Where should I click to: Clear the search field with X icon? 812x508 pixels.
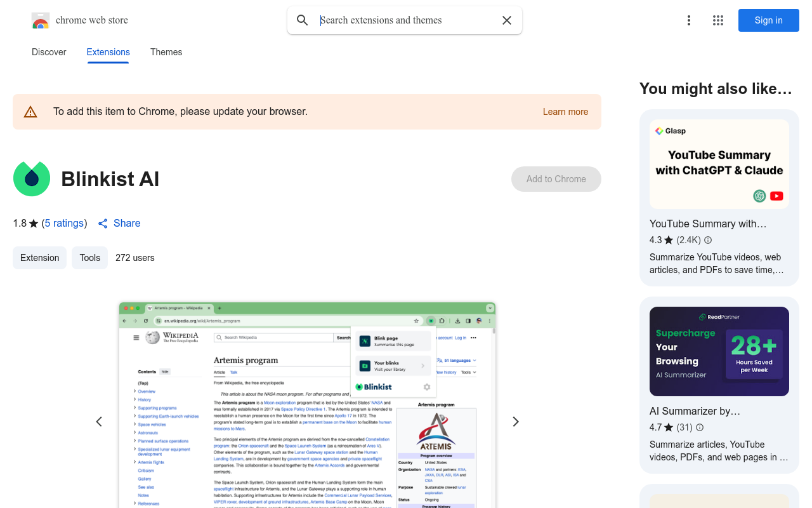(507, 20)
